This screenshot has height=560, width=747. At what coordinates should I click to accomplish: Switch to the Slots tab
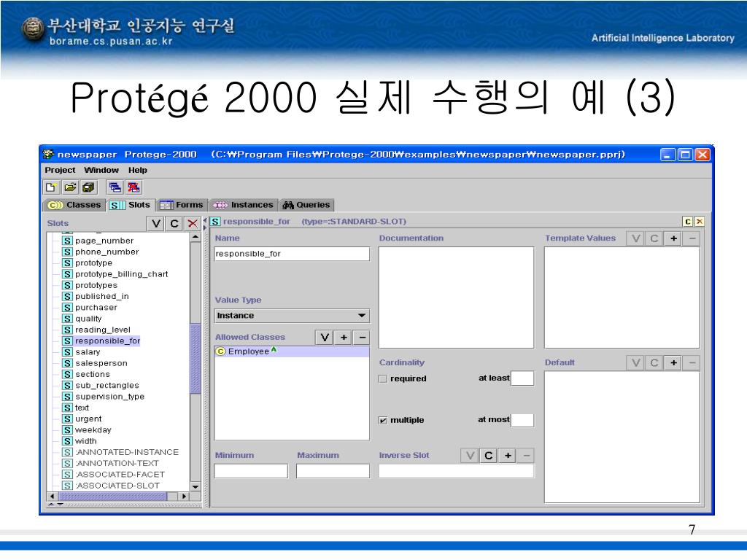coord(131,205)
